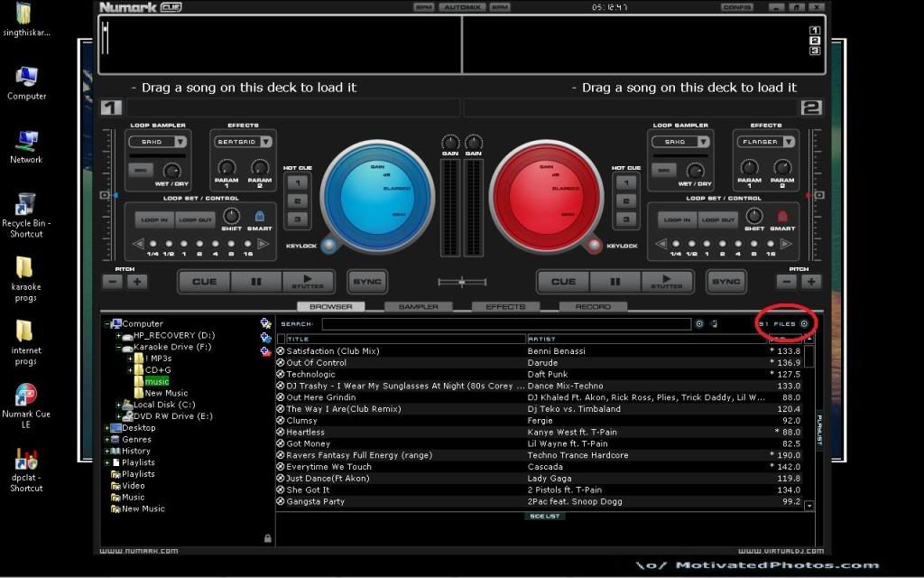This screenshot has height=578, width=924.
Task: Enable the 4 beat loop on deck 1
Action: tap(216, 244)
